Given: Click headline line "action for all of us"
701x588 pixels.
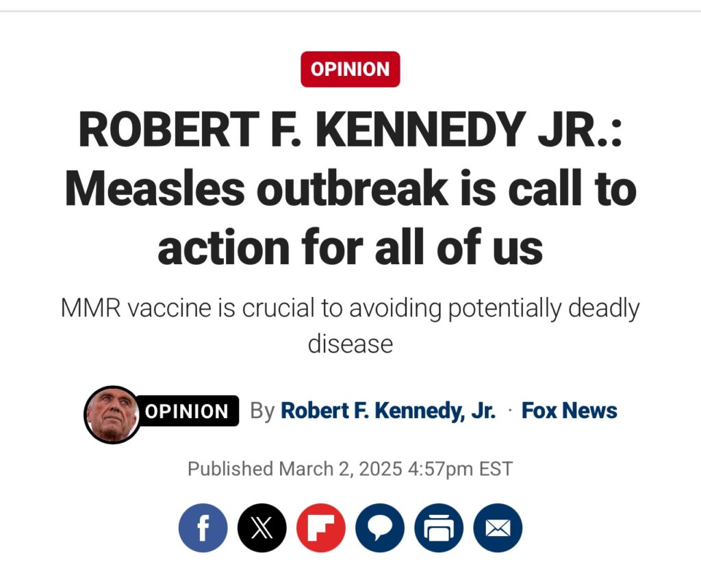Looking at the screenshot, I should point(350,247).
